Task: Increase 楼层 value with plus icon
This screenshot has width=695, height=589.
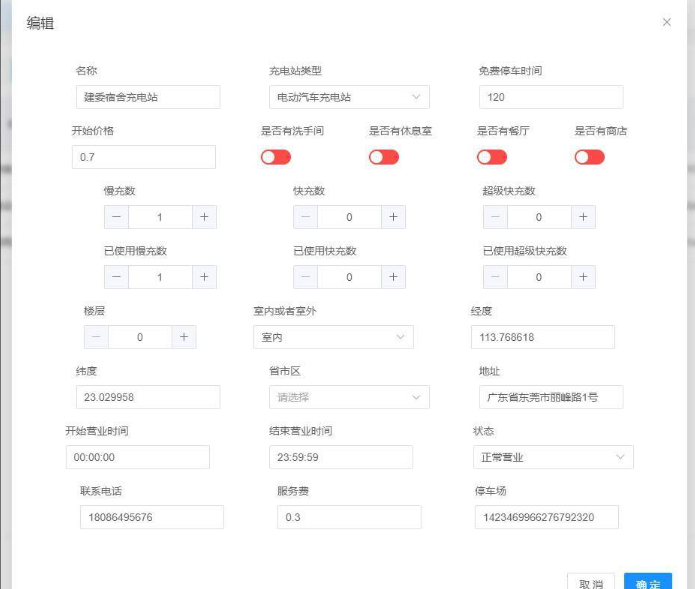Action: click(x=184, y=337)
